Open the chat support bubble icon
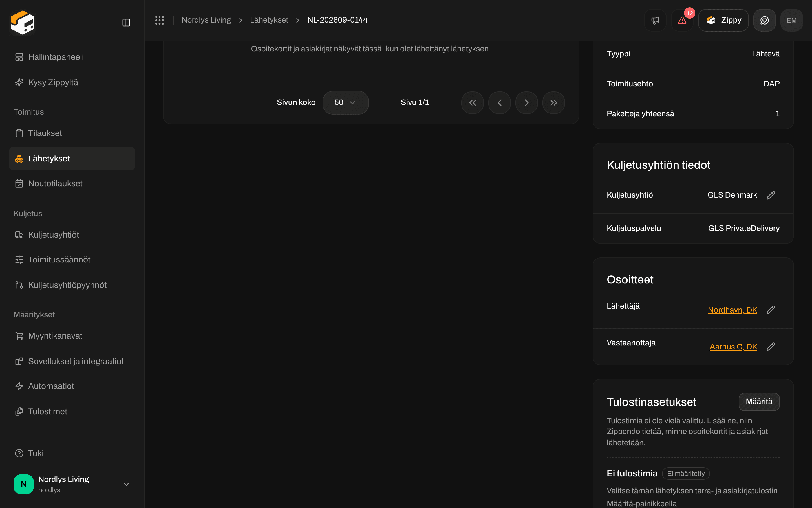Image resolution: width=812 pixels, height=508 pixels. 764,20
